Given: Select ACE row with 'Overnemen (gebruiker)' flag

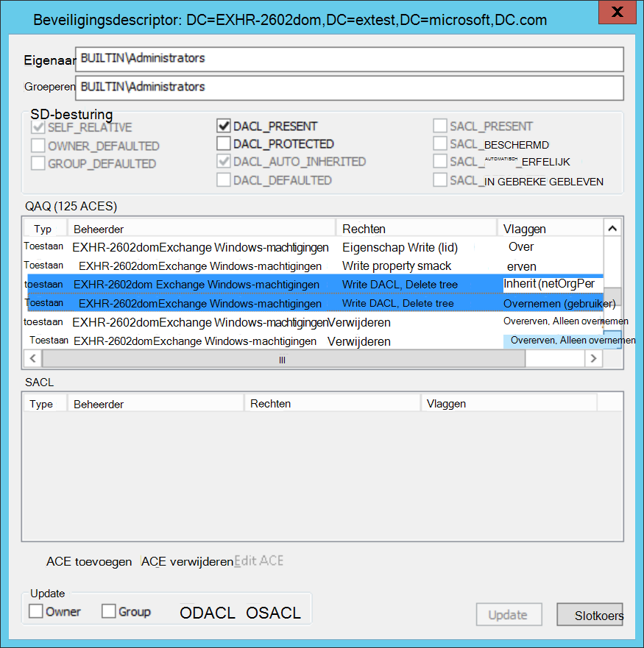Looking at the screenshot, I should point(315,303).
